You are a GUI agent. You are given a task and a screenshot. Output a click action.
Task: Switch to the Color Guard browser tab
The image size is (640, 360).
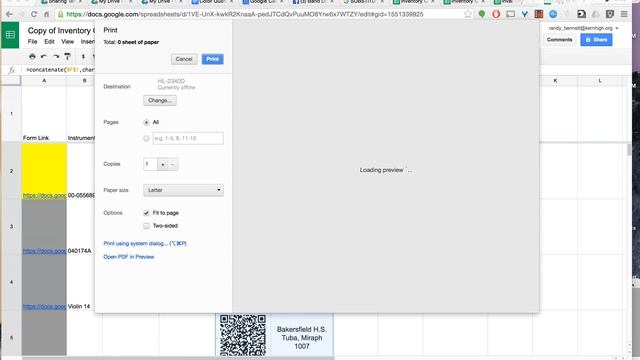coord(212,2)
